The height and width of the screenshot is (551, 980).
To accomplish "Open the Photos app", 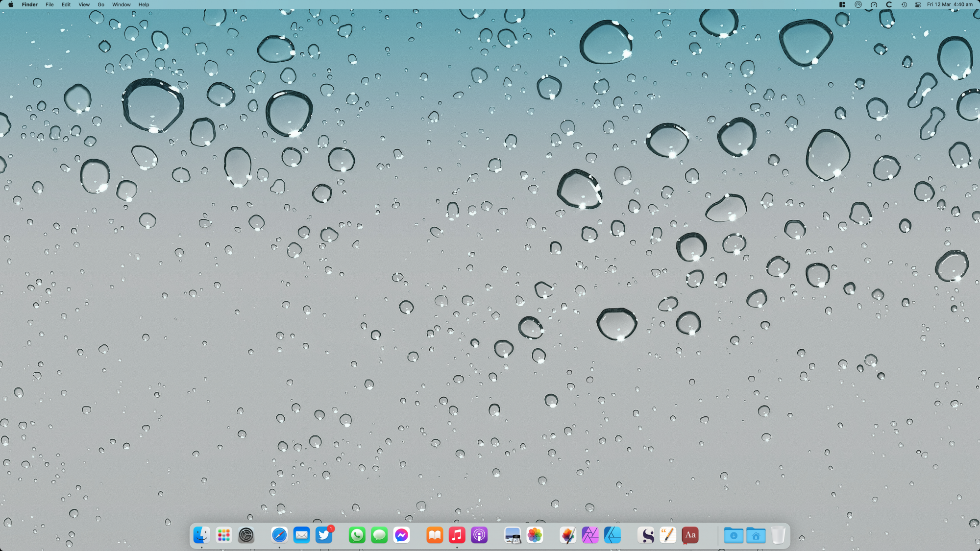I will pos(535,535).
